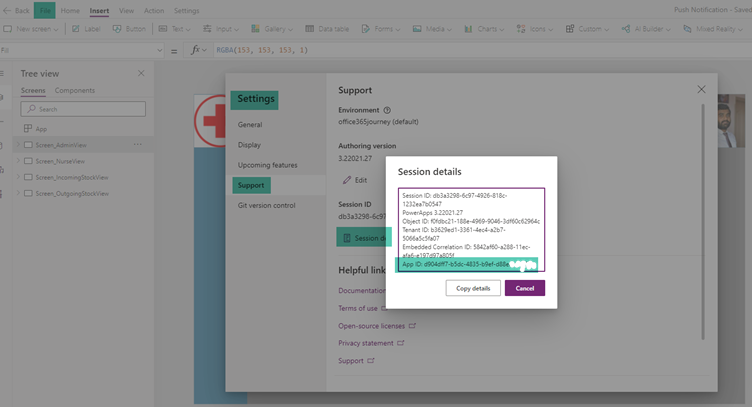Select Screen_NurseView in tree
This screenshot has height=407, width=752.
[x=60, y=161]
